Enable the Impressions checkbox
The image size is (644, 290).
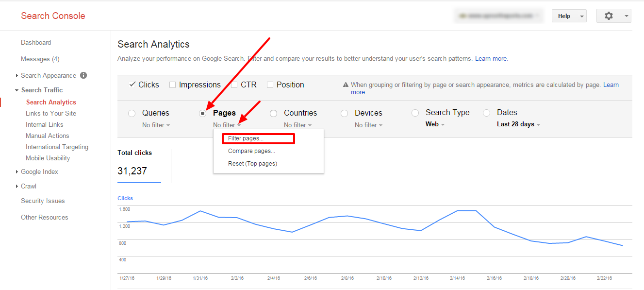click(x=172, y=85)
